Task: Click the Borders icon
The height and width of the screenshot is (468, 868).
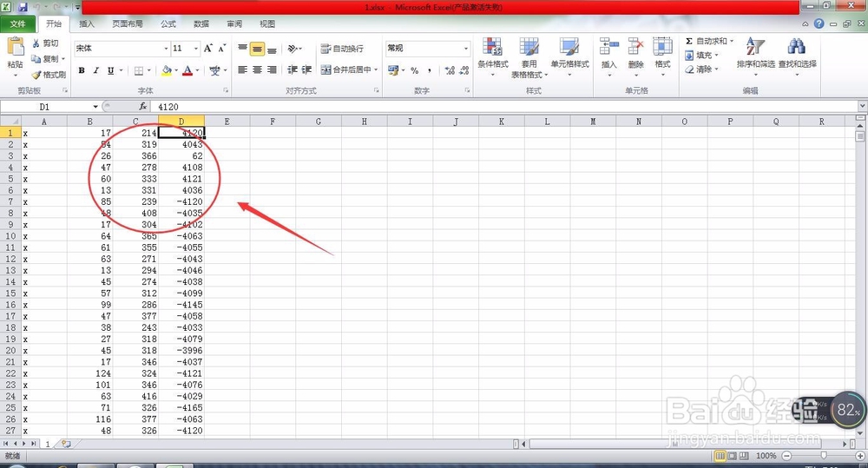Action: (x=139, y=70)
